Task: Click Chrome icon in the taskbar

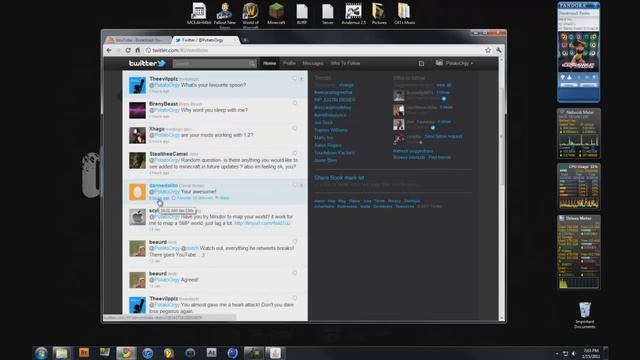Action: click(126, 353)
